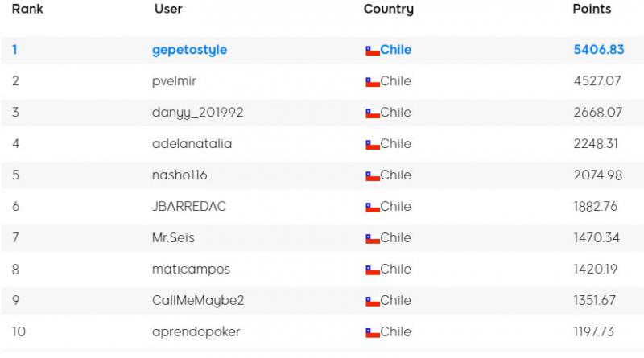Click rank number 1 in top row
The width and height of the screenshot is (644, 358).
(14, 50)
